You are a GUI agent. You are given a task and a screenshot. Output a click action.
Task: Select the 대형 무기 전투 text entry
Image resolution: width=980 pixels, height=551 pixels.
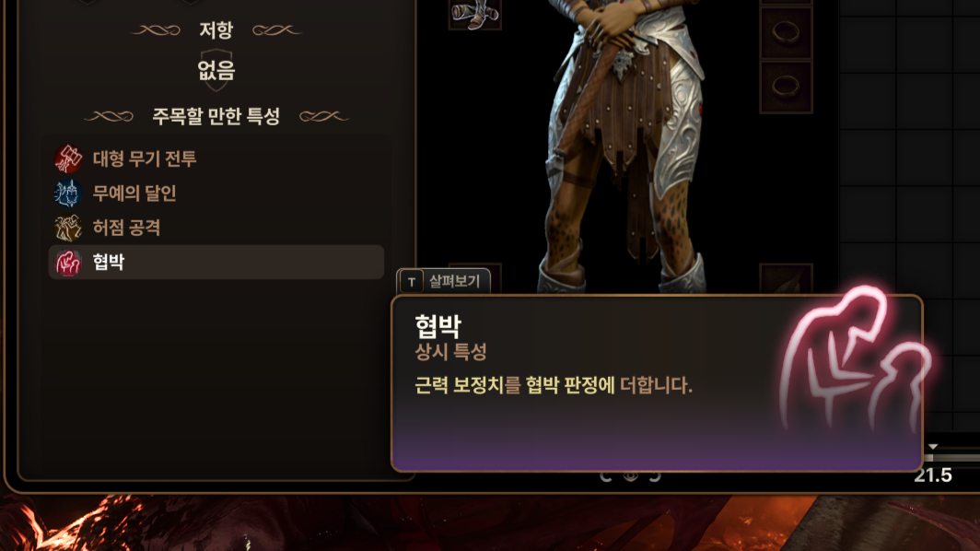pos(145,158)
